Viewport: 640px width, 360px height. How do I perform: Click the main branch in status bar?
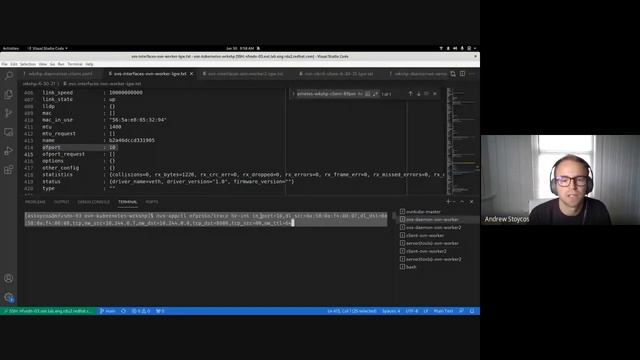pos(107,311)
